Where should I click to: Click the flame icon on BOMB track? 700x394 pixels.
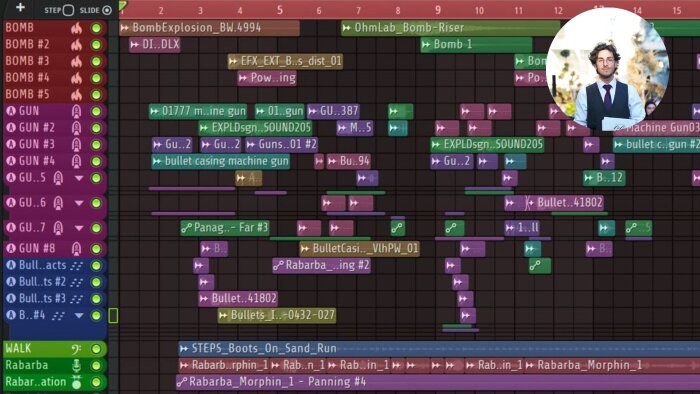click(76, 28)
